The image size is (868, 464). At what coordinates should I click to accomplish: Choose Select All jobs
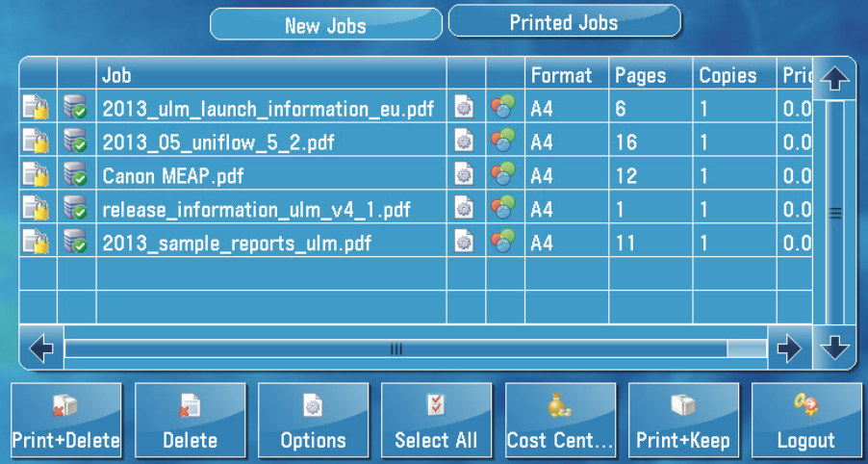(436, 421)
